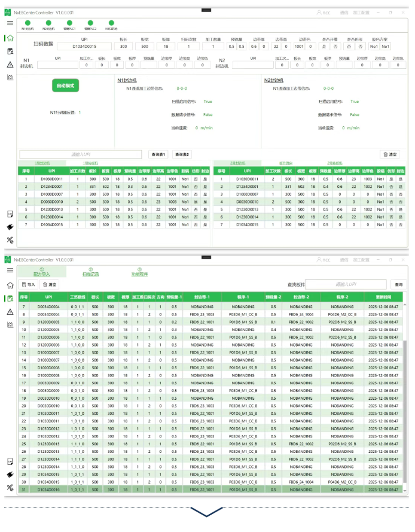Image resolution: width=415 pixels, height=532 pixels.
Task: Click the warning triangle icon in upper sidebar
Action: [10, 64]
